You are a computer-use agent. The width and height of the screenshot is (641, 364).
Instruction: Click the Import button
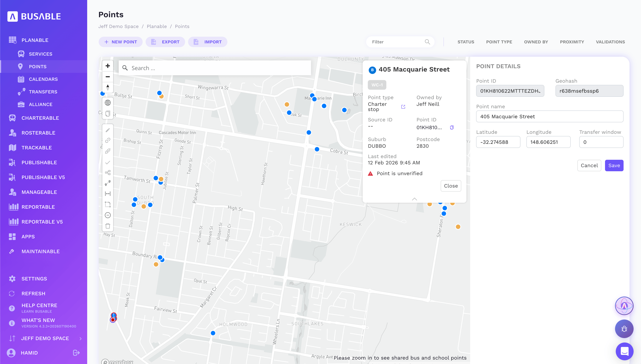pyautogui.click(x=207, y=42)
